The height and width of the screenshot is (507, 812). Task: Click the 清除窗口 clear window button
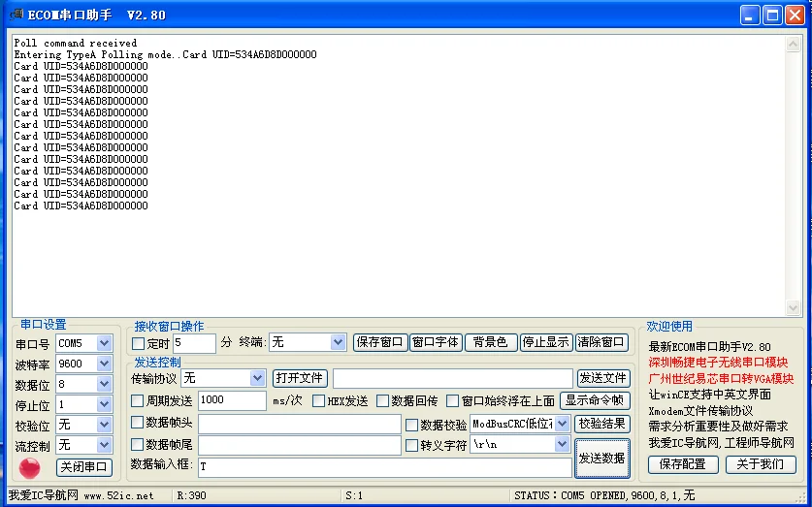tap(601, 342)
